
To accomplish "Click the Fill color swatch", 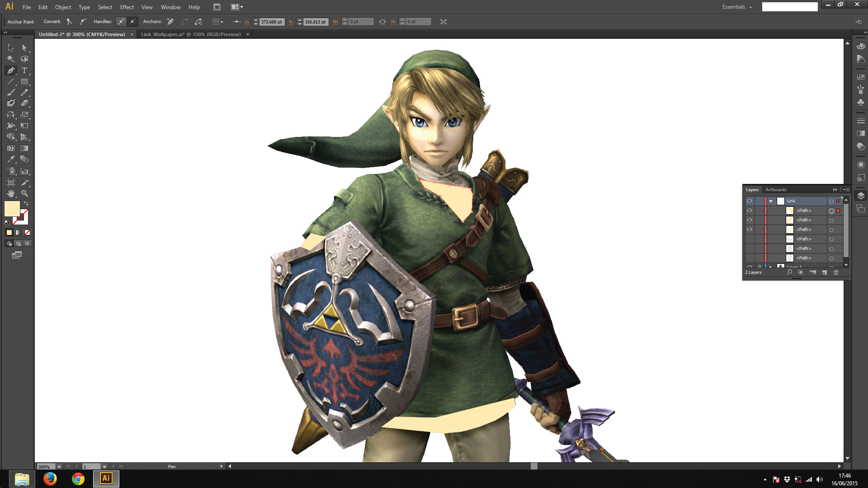I will click(x=12, y=209).
